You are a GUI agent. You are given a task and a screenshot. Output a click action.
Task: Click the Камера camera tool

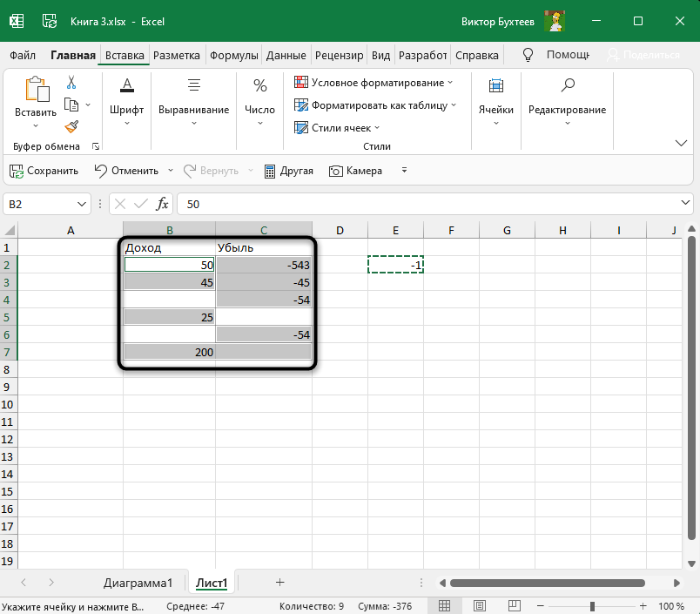355,171
